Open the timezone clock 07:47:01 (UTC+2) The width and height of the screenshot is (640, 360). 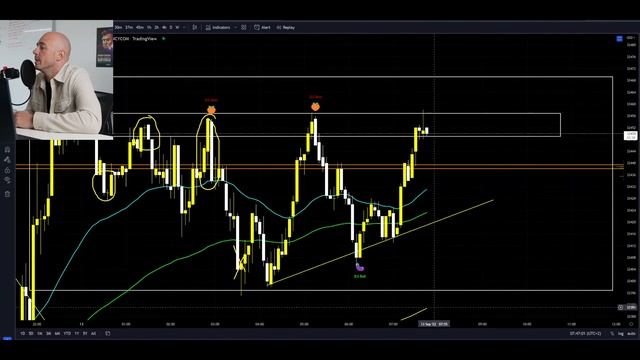click(x=585, y=333)
